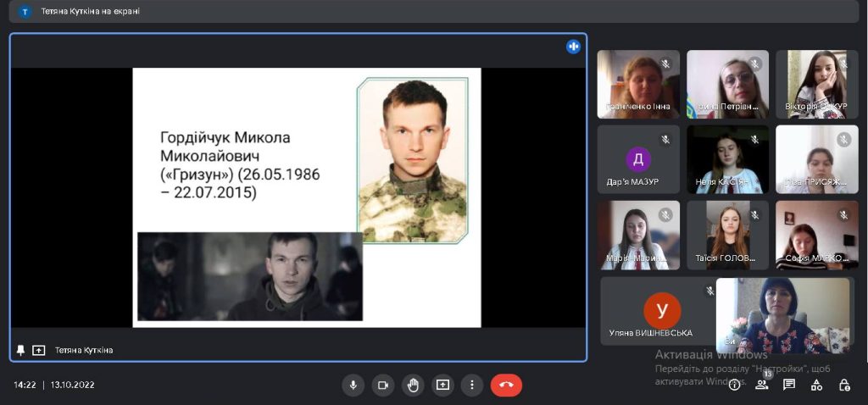868x405 pixels.
Task: Open the meeting details info icon
Action: pos(734,385)
